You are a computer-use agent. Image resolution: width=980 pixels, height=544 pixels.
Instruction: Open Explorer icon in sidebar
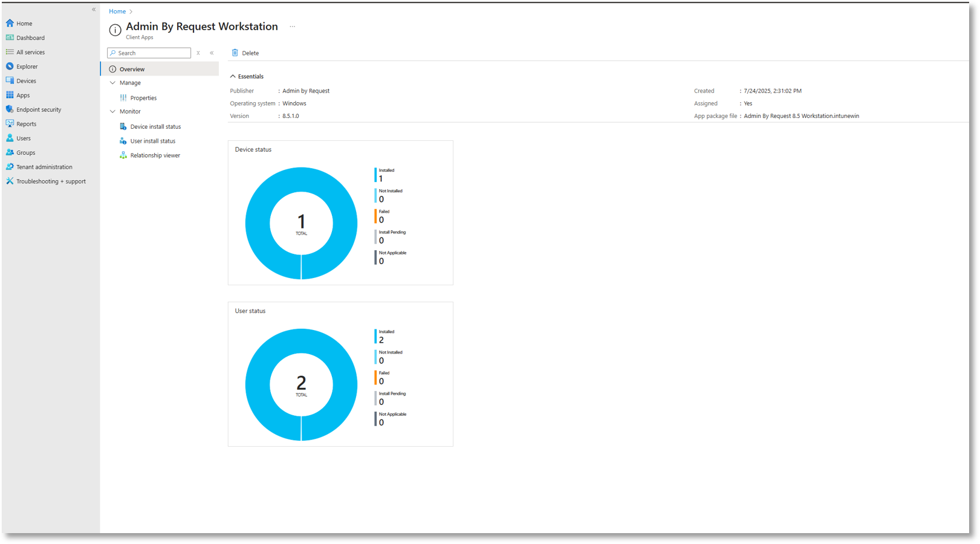(10, 66)
